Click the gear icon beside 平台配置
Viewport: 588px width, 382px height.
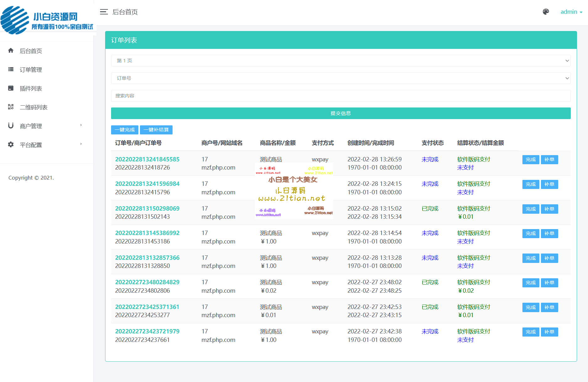(x=11, y=144)
